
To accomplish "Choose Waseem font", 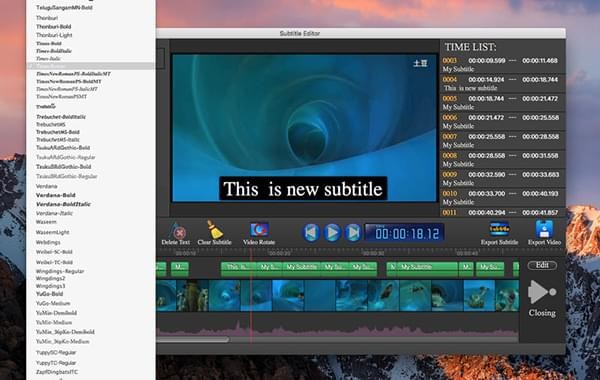I will [x=46, y=222].
